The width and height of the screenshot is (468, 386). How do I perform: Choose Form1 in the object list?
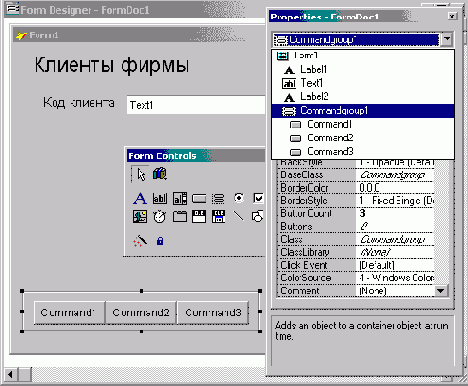point(363,56)
